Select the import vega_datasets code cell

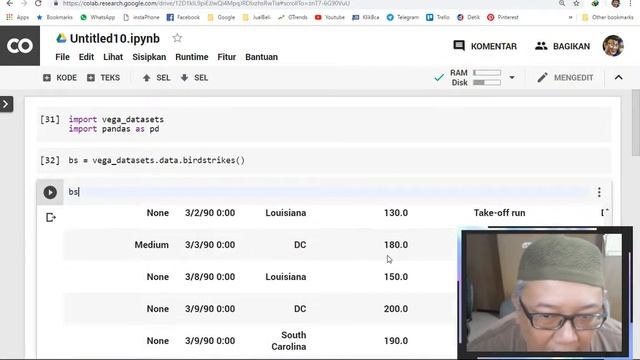(x=324, y=124)
